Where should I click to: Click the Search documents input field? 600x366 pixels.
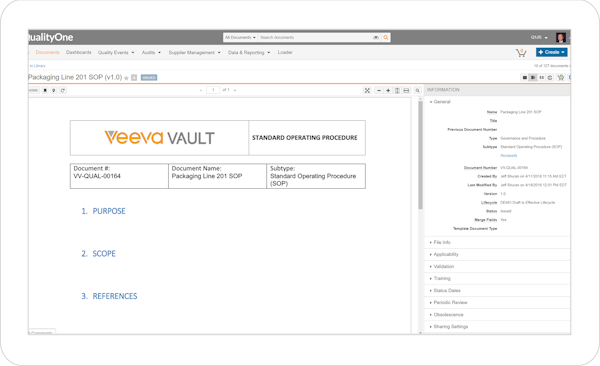[x=316, y=38]
